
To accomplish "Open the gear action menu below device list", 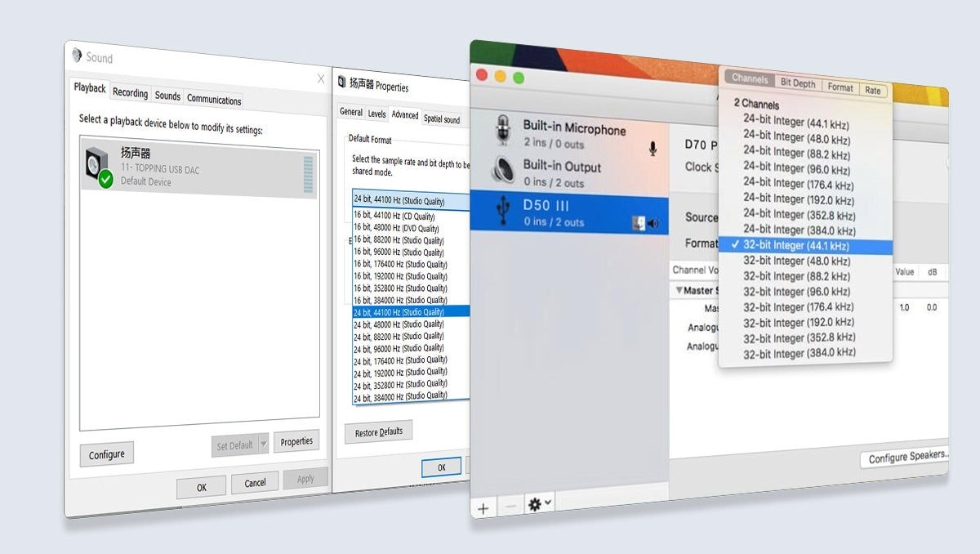I will (x=539, y=505).
